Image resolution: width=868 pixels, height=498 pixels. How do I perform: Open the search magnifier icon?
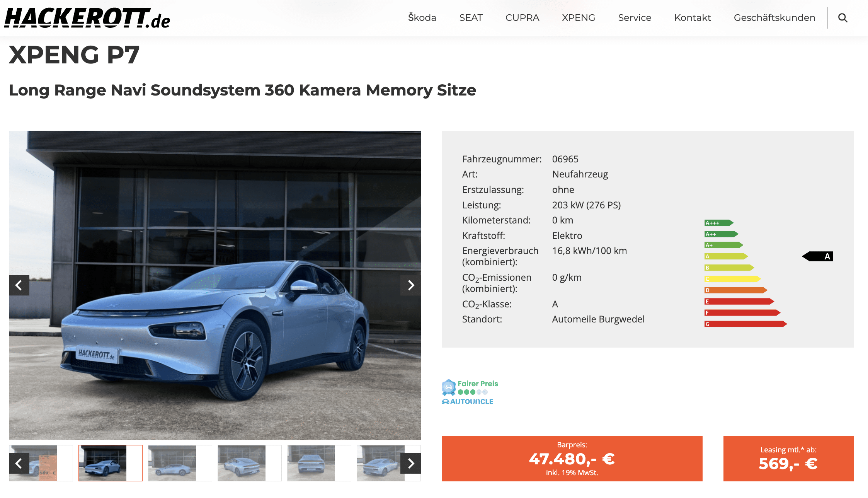pos(843,18)
